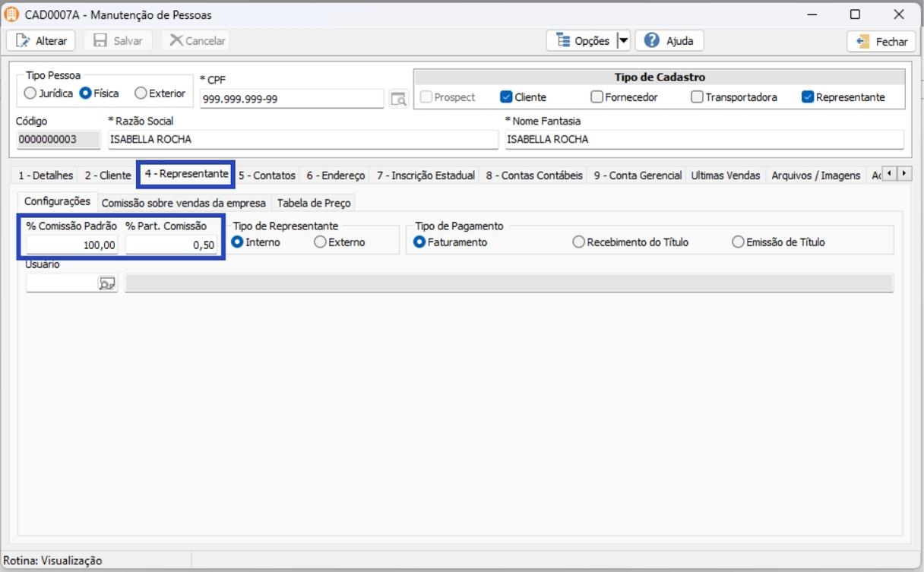Click the Fechar exit button
This screenshot has width=924, height=572.
[881, 42]
